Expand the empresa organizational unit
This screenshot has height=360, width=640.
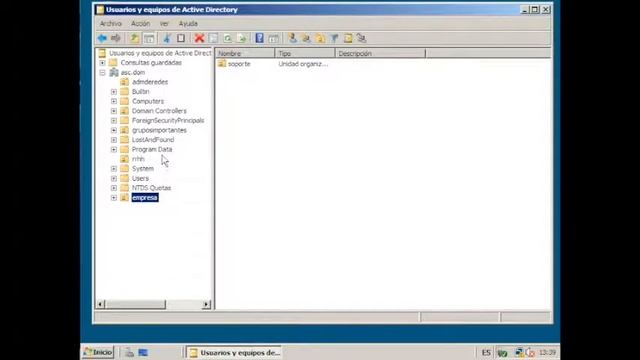tap(114, 198)
